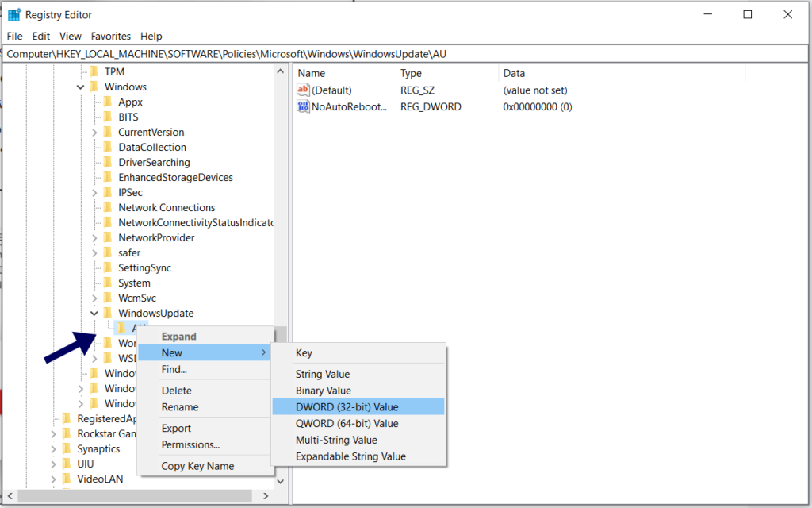Screen dimensions: 812x508
Task: Click the tree panel scrollbar down arrow
Action: (x=280, y=480)
